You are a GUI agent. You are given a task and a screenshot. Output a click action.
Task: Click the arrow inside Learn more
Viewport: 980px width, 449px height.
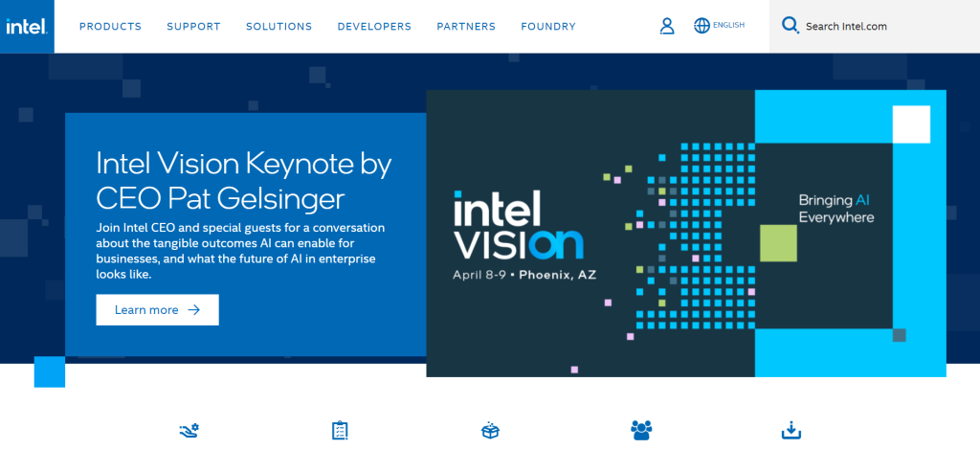coord(193,309)
